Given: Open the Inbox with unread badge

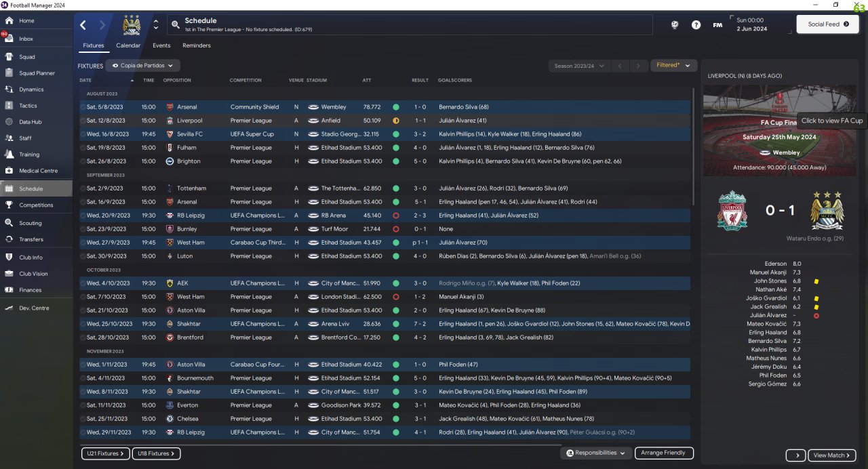Looking at the screenshot, I should (x=36, y=39).
